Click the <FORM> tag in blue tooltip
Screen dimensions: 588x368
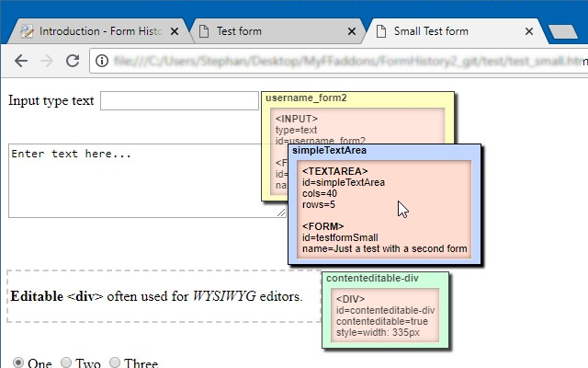tap(322, 226)
